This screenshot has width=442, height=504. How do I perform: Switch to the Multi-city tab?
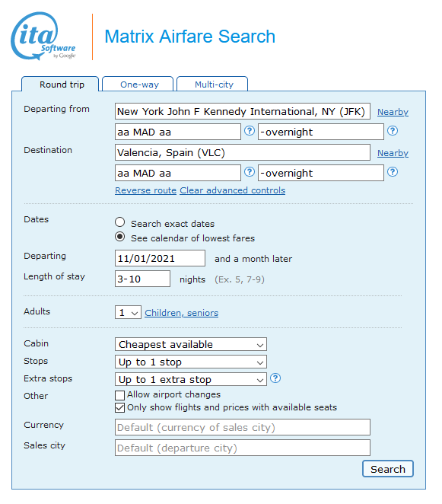(213, 85)
